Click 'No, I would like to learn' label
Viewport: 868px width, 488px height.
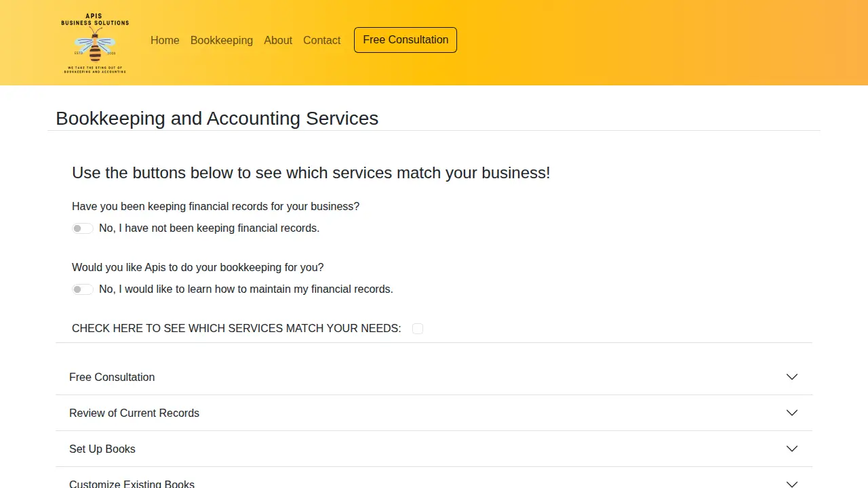(x=246, y=289)
